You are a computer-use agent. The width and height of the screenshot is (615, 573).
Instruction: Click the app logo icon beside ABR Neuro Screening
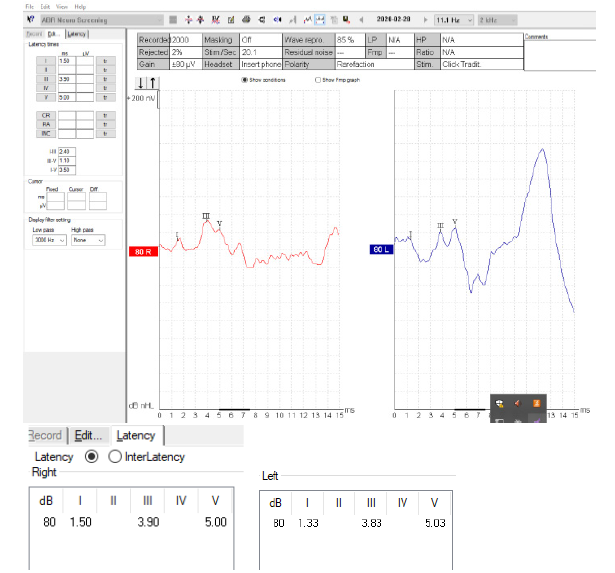[32, 19]
